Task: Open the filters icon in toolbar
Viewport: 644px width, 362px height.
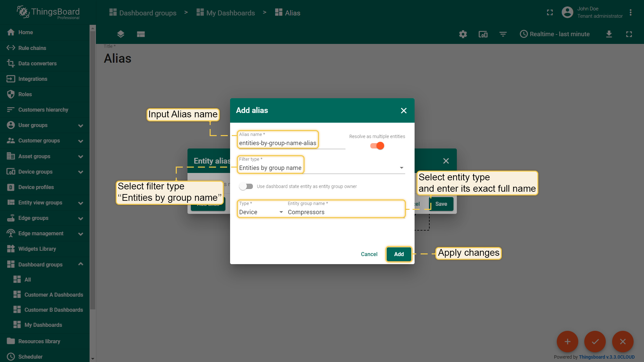Action: pyautogui.click(x=503, y=34)
